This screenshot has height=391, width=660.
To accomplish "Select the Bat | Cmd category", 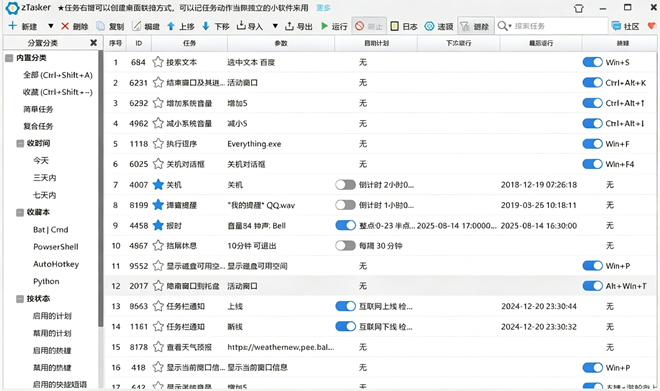I will (51, 230).
